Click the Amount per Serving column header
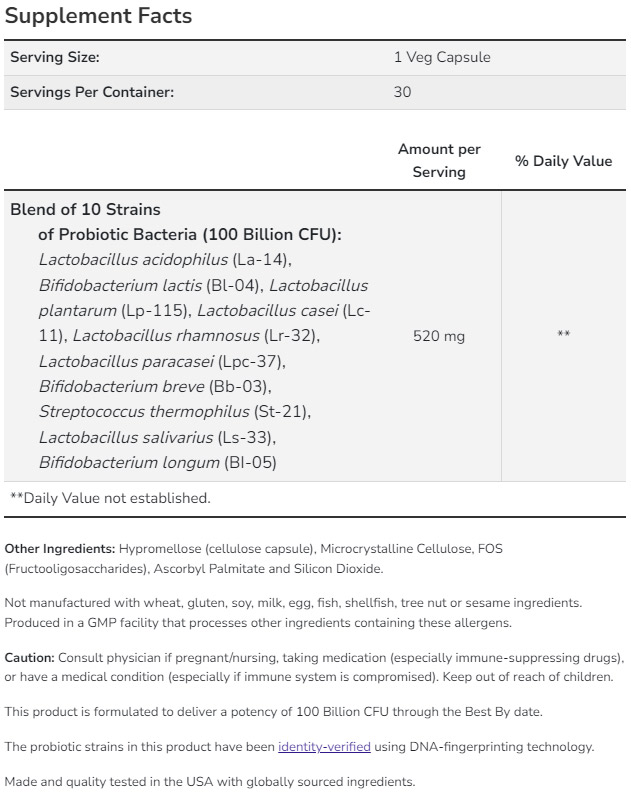 439,160
